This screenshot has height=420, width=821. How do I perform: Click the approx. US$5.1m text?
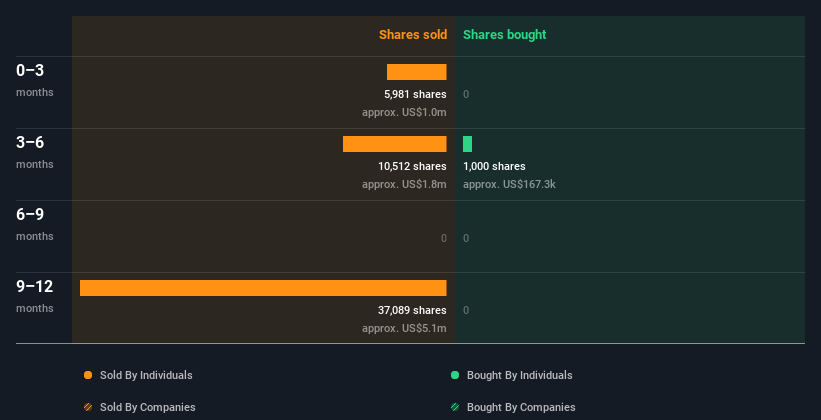(x=404, y=329)
